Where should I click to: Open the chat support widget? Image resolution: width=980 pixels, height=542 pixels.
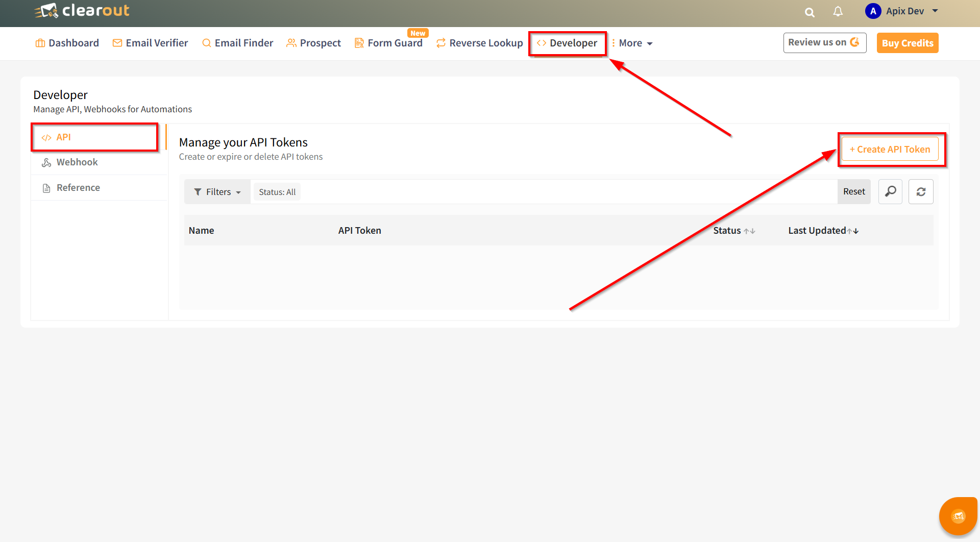click(959, 515)
